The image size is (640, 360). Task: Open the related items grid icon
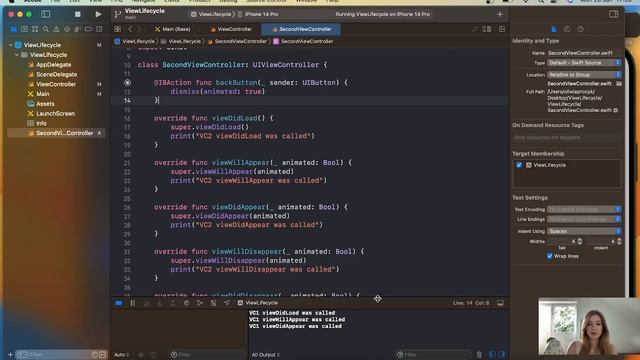(x=118, y=29)
